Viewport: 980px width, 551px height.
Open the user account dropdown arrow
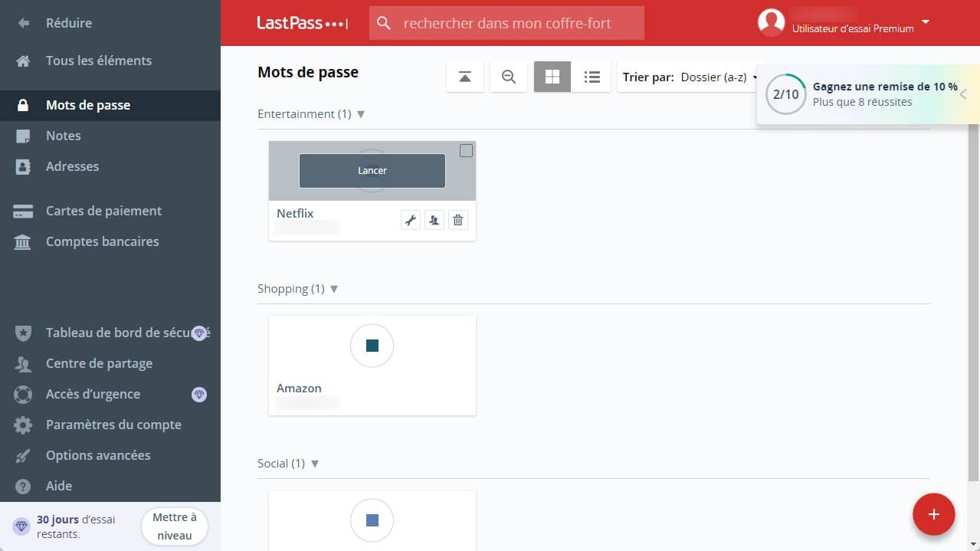(926, 22)
